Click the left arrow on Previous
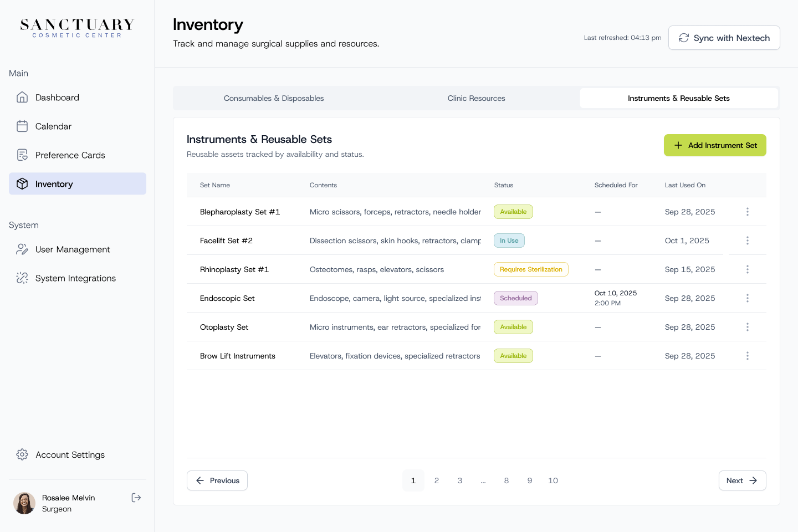This screenshot has height=532, width=798. (200, 480)
